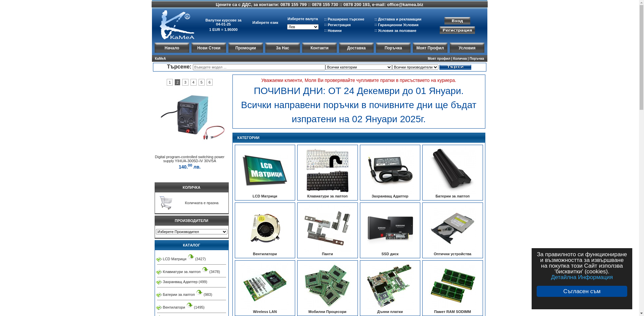This screenshot has width=644, height=316.
Task: Click the green catalog icon beside Батерии за лаптоп
Action: [159, 295]
